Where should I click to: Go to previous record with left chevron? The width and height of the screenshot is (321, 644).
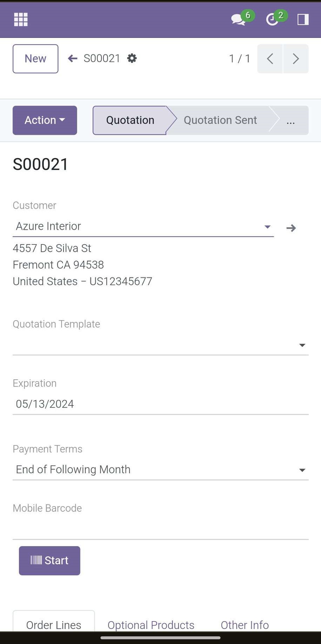click(x=270, y=59)
